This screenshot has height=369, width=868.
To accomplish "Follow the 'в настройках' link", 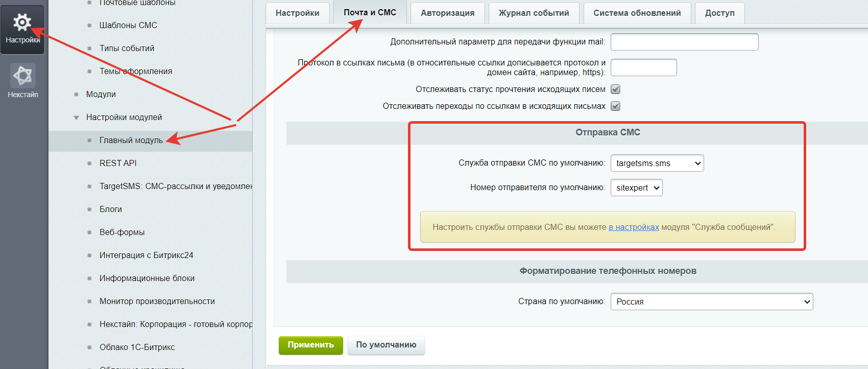I will (634, 227).
